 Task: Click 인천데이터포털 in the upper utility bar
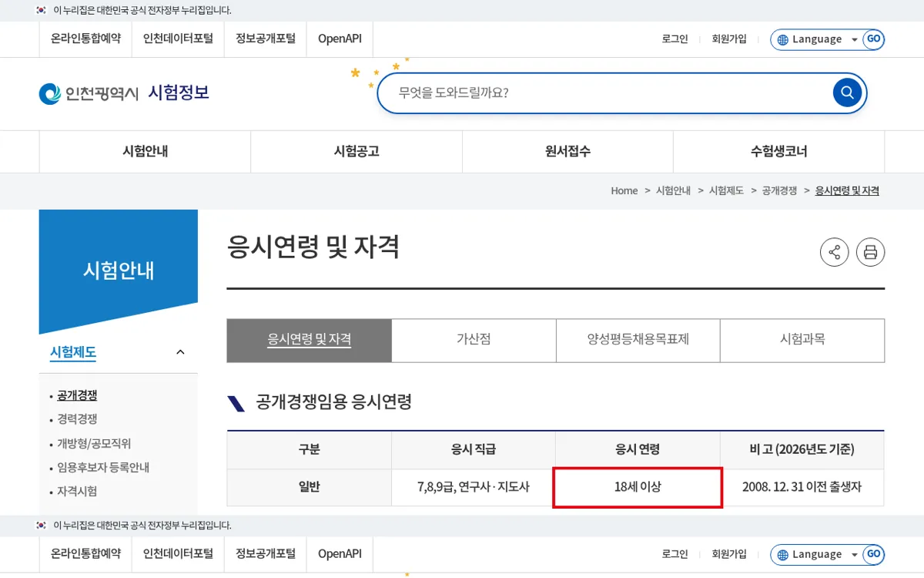[178, 39]
